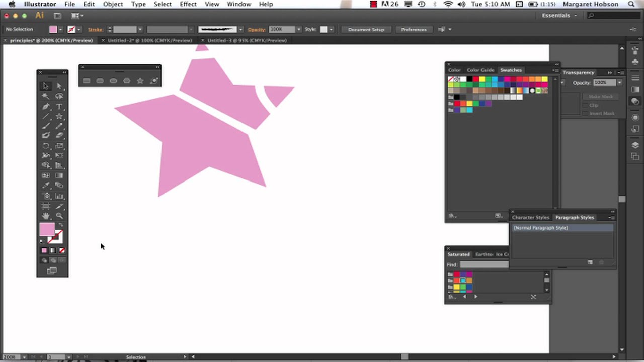Select the Eyedropper tool
Viewport: 644px width, 362px height.
46,186
